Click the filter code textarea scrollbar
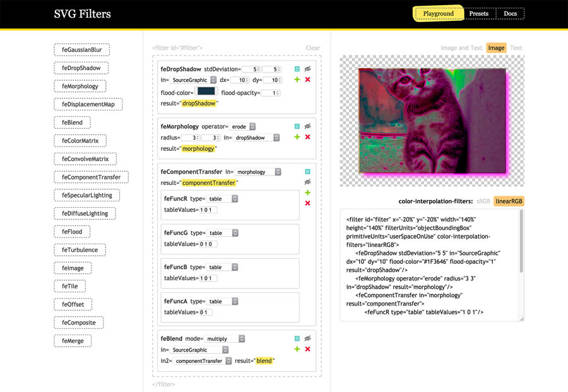This screenshot has height=392, width=568. [521, 242]
